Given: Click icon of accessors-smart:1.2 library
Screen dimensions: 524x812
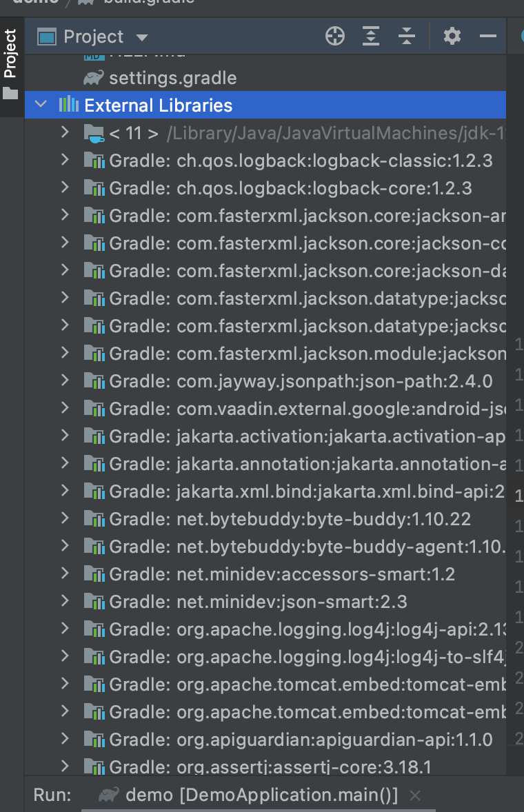Looking at the screenshot, I should tap(94, 574).
